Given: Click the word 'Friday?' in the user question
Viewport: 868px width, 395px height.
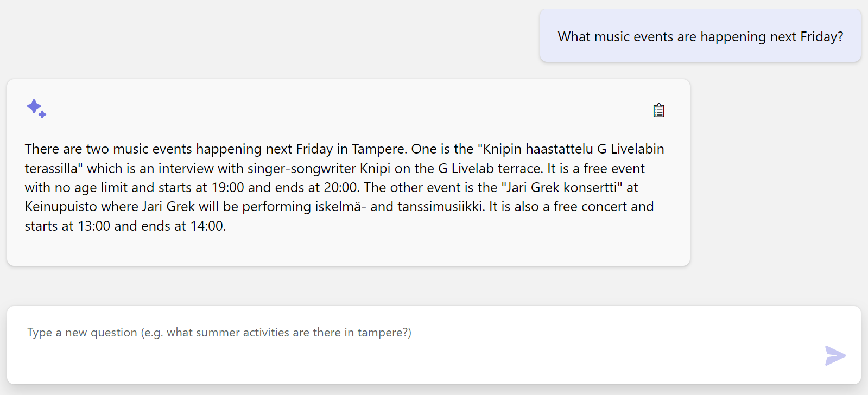Looking at the screenshot, I should pyautogui.click(x=822, y=36).
